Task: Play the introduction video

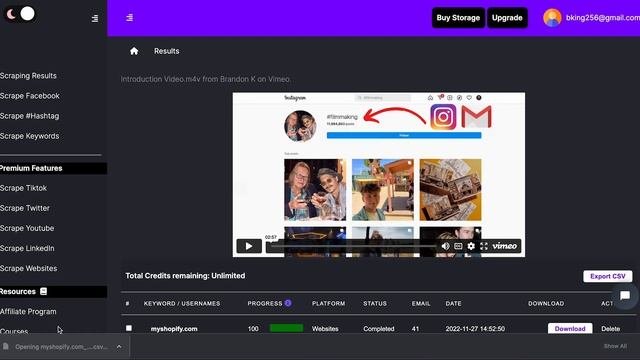Action: click(x=249, y=246)
